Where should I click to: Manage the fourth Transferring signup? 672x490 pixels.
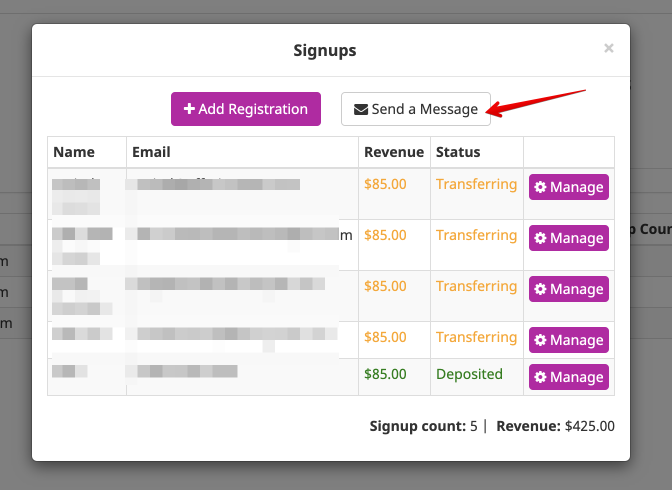569,340
